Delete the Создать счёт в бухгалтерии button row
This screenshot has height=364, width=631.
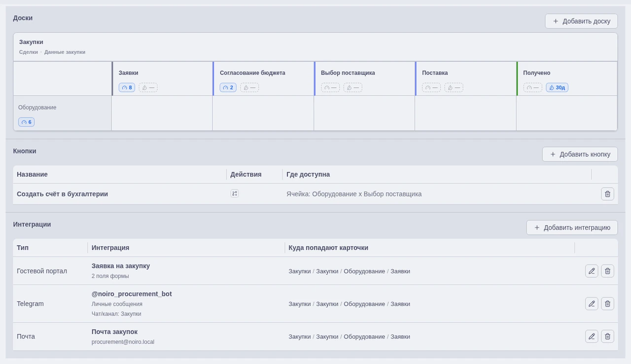coord(607,194)
